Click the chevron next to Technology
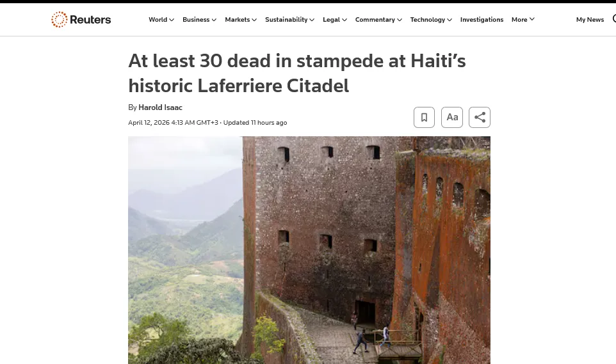The height and width of the screenshot is (364, 616). tap(450, 20)
